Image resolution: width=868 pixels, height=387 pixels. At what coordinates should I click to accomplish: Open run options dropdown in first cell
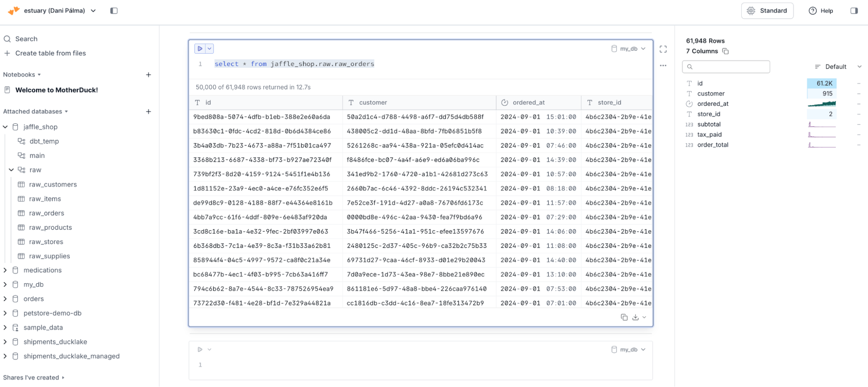(209, 49)
